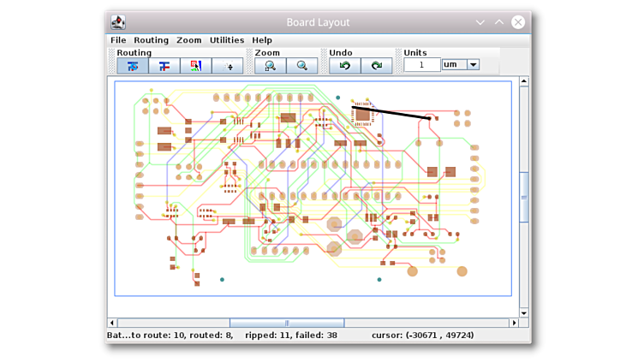Click the vertical scrollbar thumb
This screenshot has width=644, height=362.
point(524,197)
